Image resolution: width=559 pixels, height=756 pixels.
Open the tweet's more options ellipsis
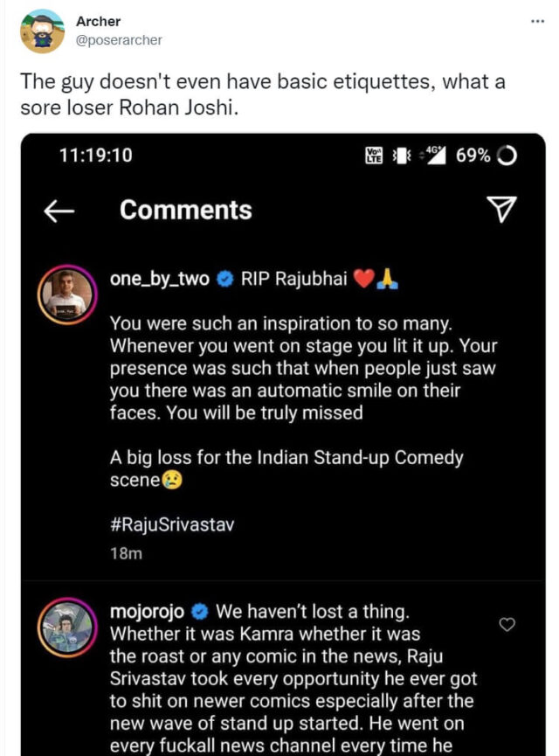point(537,20)
